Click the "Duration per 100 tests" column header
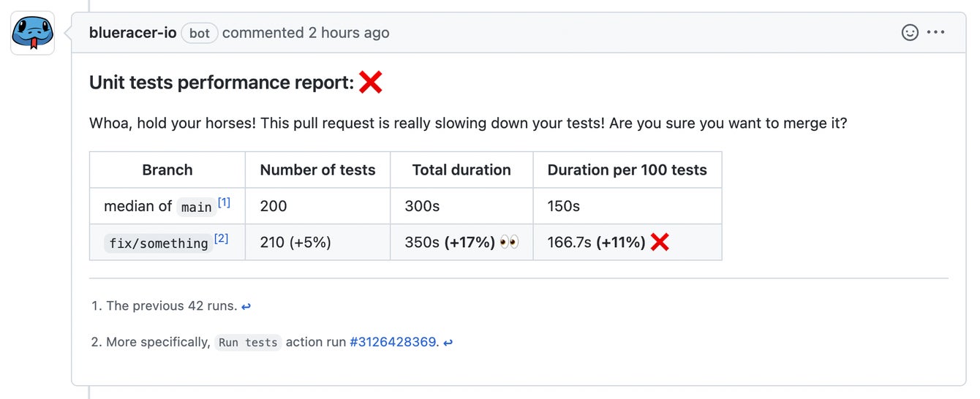 (627, 170)
